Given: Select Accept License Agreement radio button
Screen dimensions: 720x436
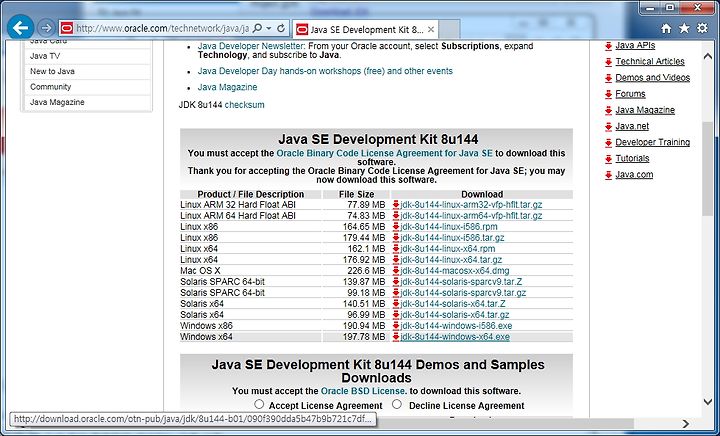Looking at the screenshot, I should click(x=259, y=404).
